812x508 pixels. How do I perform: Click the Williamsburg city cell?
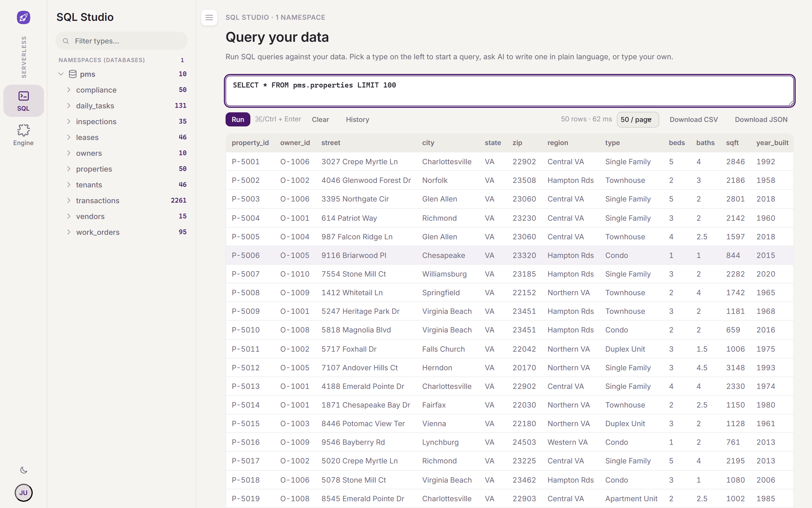[x=444, y=274]
